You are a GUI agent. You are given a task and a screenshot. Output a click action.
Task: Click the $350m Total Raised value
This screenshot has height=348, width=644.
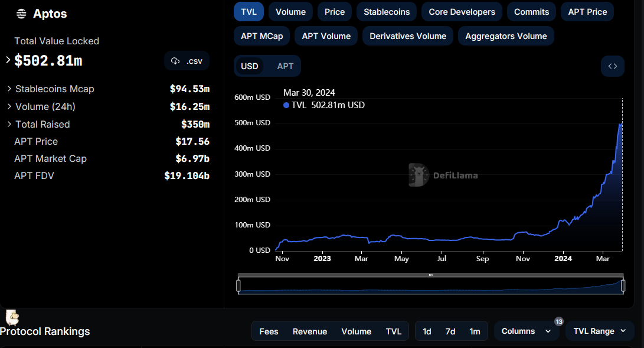coord(195,124)
